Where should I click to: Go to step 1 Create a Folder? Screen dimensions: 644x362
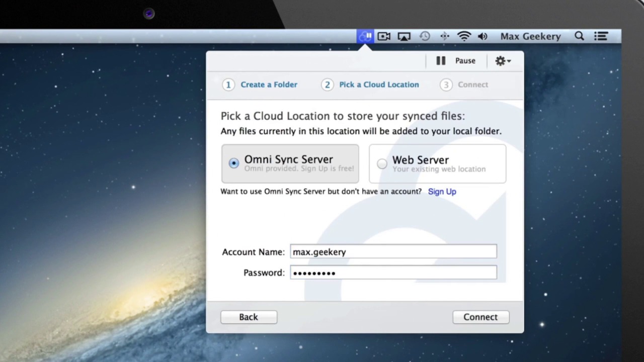(261, 84)
